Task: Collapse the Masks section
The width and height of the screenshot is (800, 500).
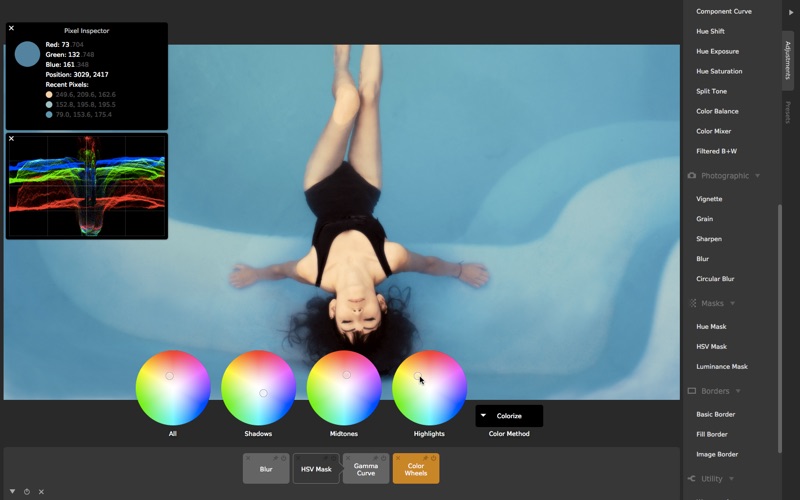Action: pos(732,303)
